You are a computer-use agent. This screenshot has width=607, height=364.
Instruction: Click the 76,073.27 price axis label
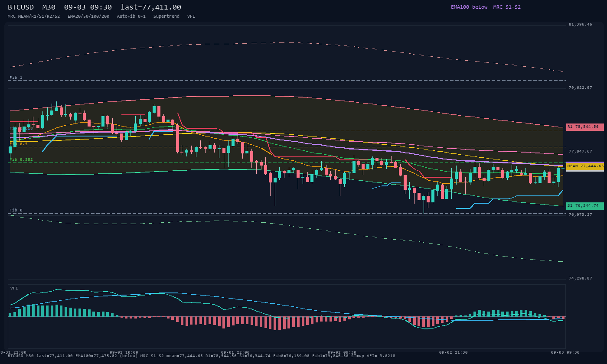580,214
